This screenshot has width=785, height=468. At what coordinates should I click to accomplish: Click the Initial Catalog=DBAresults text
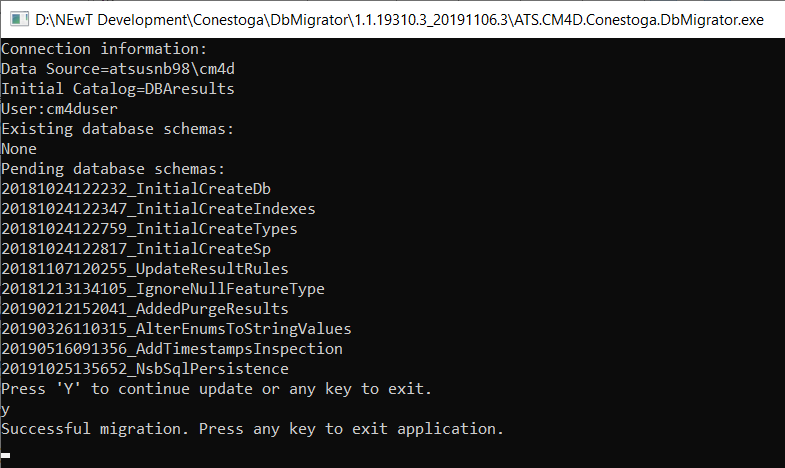[118, 89]
